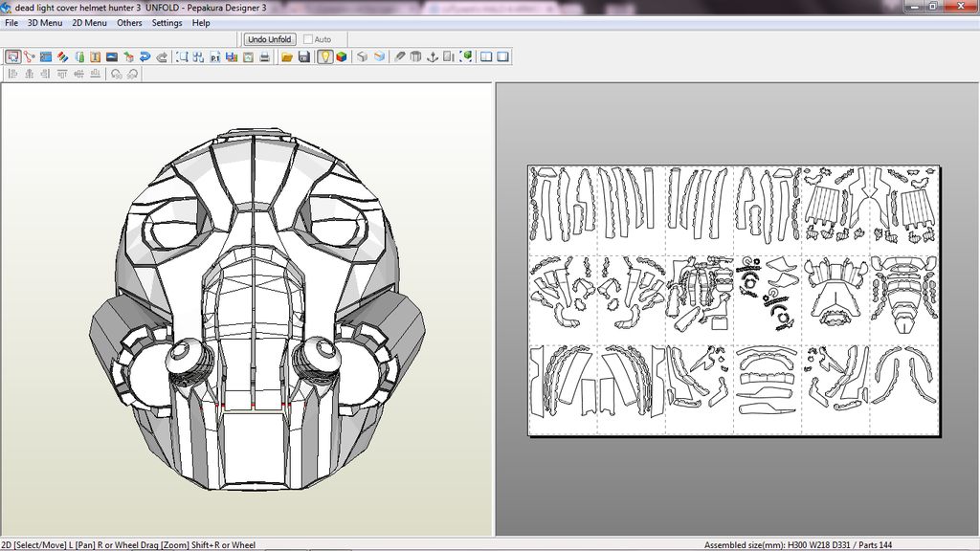Image resolution: width=980 pixels, height=551 pixels.
Task: Click the pencil edit icon in toolbar
Action: pos(400,57)
